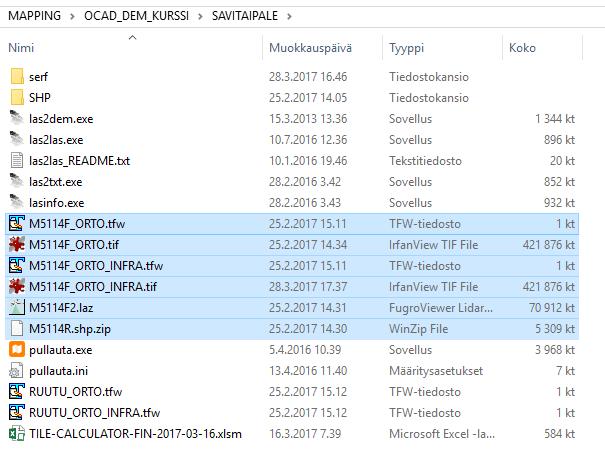Select the las2dem.exe application icon
Viewport: 605px width, 456px height.
(x=17, y=118)
